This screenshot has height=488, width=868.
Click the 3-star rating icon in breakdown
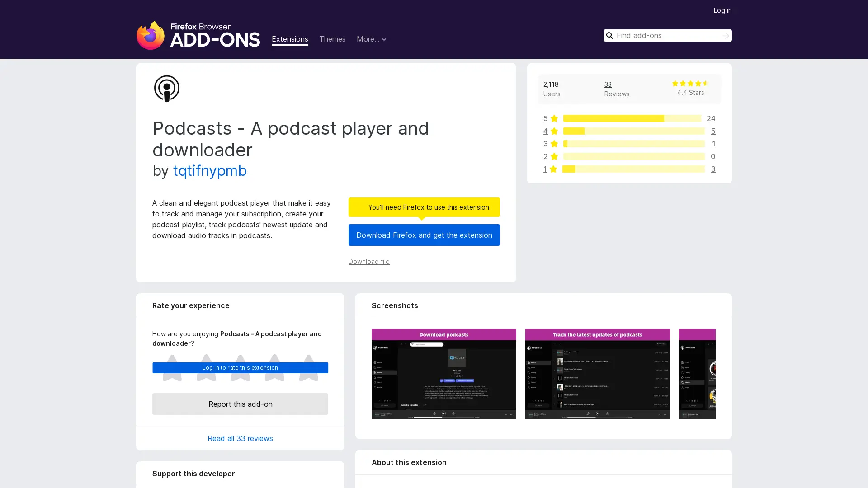(554, 144)
